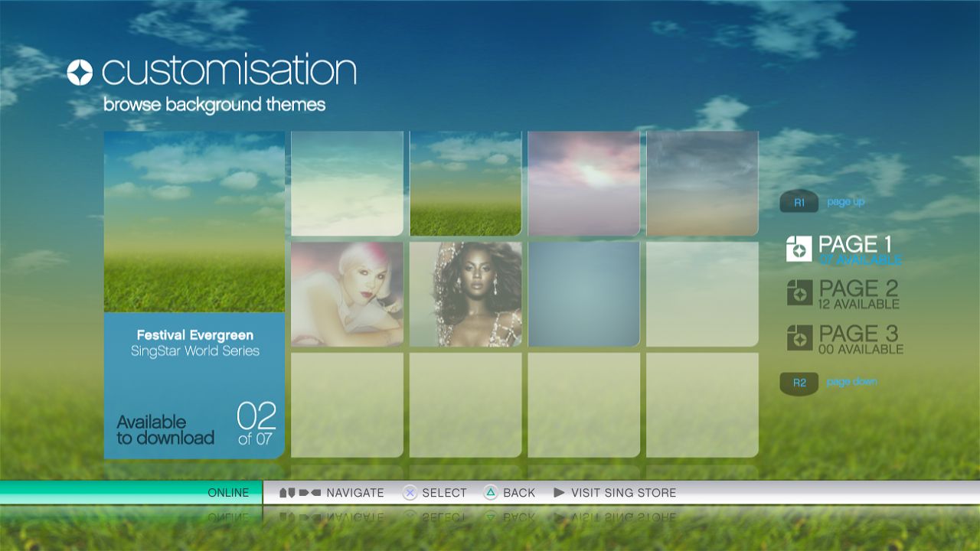980x551 pixels.
Task: Click the Page 1 folder icon
Action: click(799, 249)
